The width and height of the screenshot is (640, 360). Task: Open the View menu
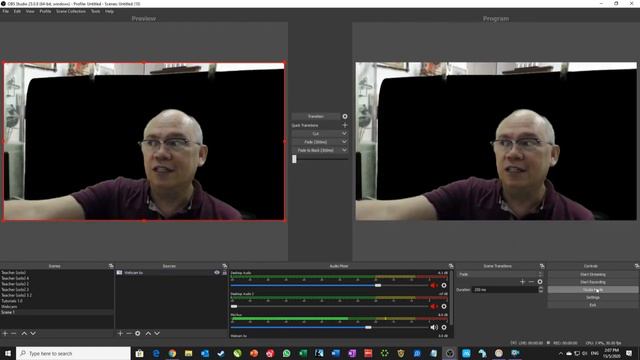(x=30, y=11)
